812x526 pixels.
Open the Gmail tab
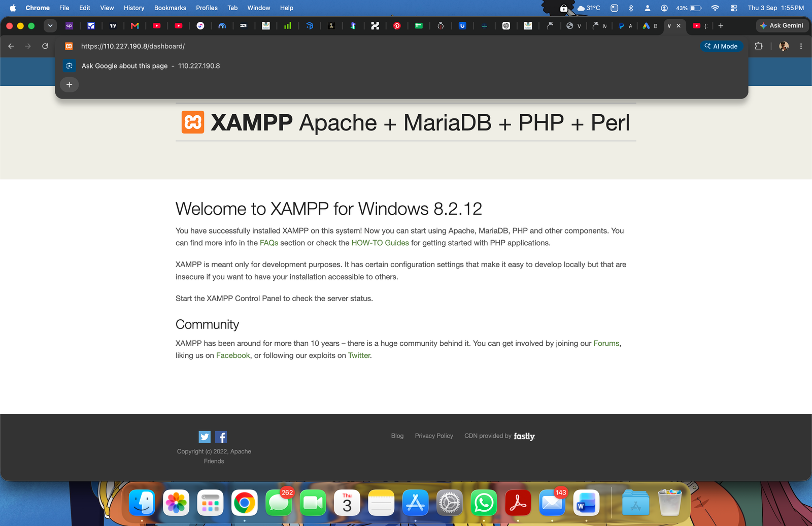click(x=134, y=26)
